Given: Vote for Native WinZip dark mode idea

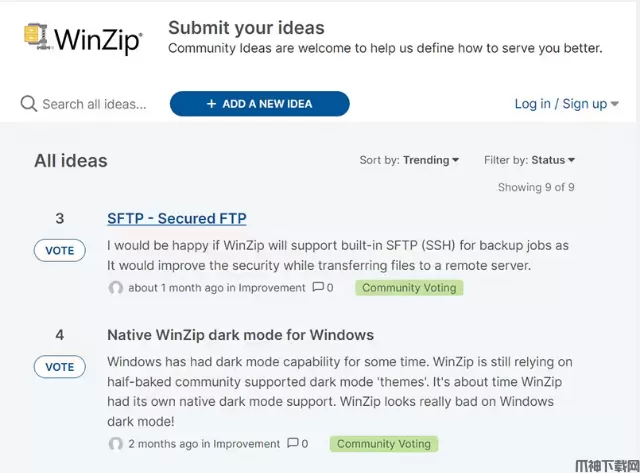Looking at the screenshot, I should click(x=60, y=367).
